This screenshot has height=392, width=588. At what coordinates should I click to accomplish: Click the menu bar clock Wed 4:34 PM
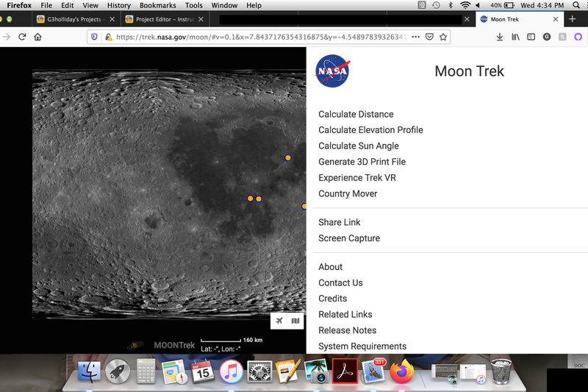[x=542, y=5]
